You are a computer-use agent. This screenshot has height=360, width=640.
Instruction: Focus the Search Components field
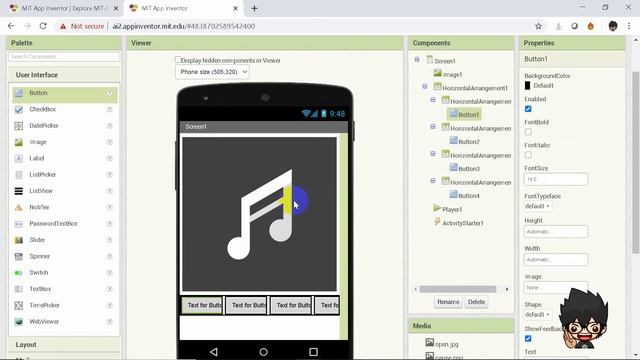[64, 57]
